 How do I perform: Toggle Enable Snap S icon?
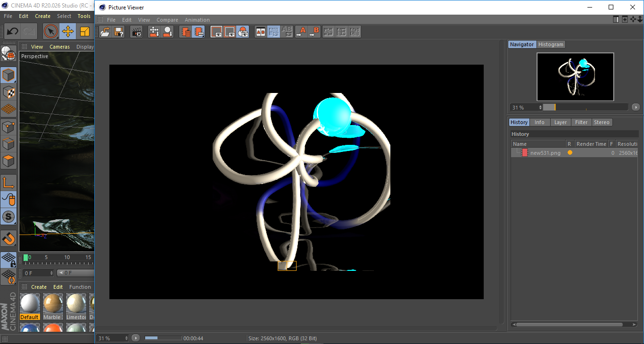coord(8,217)
